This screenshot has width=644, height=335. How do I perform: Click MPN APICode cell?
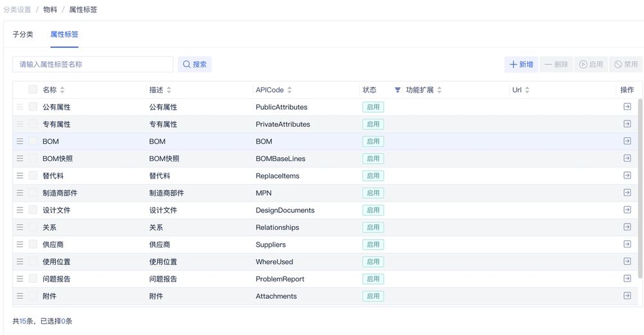pyautogui.click(x=263, y=193)
